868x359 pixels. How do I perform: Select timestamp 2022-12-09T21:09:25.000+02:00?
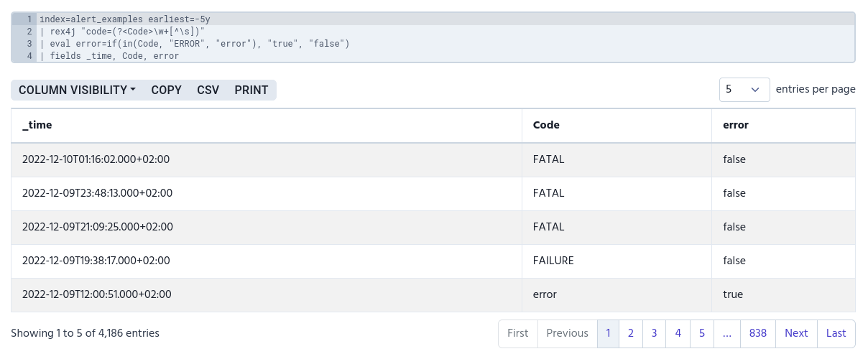pos(98,227)
